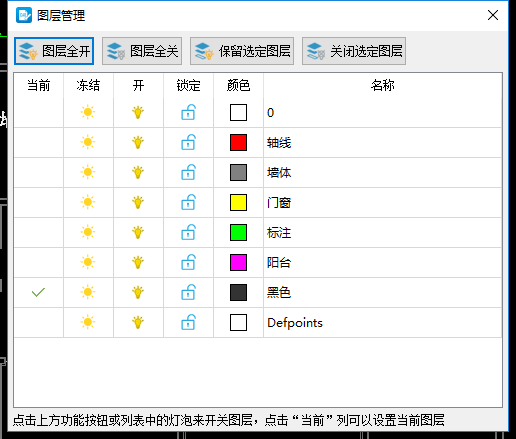Toggle the freeze sun icon for 墙体 layer
516x439 pixels.
click(88, 172)
